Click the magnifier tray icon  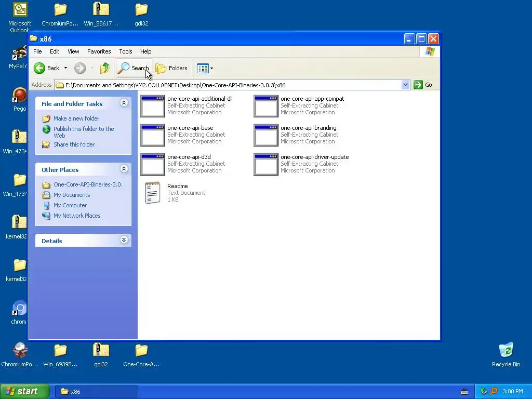click(x=494, y=392)
